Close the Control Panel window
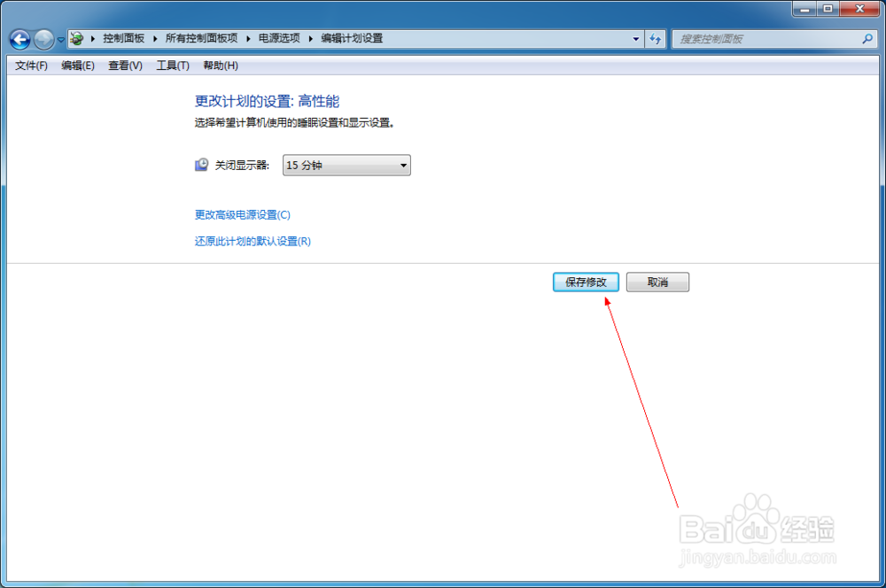This screenshot has width=886, height=588. [860, 9]
